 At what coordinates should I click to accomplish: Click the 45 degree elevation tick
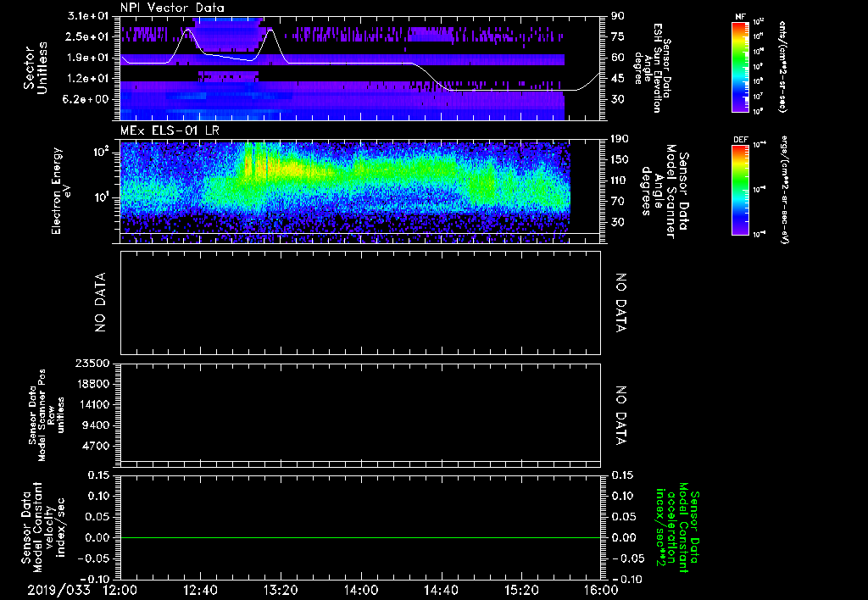point(618,79)
